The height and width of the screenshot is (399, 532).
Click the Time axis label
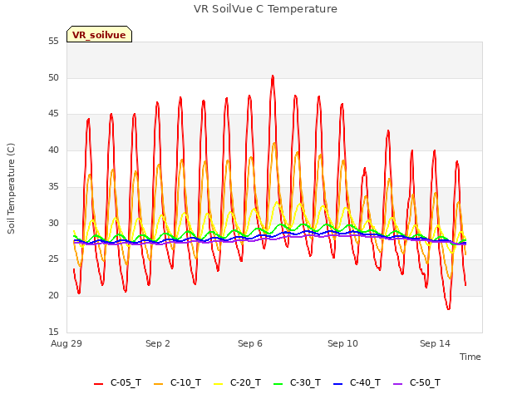pyautogui.click(x=470, y=357)
